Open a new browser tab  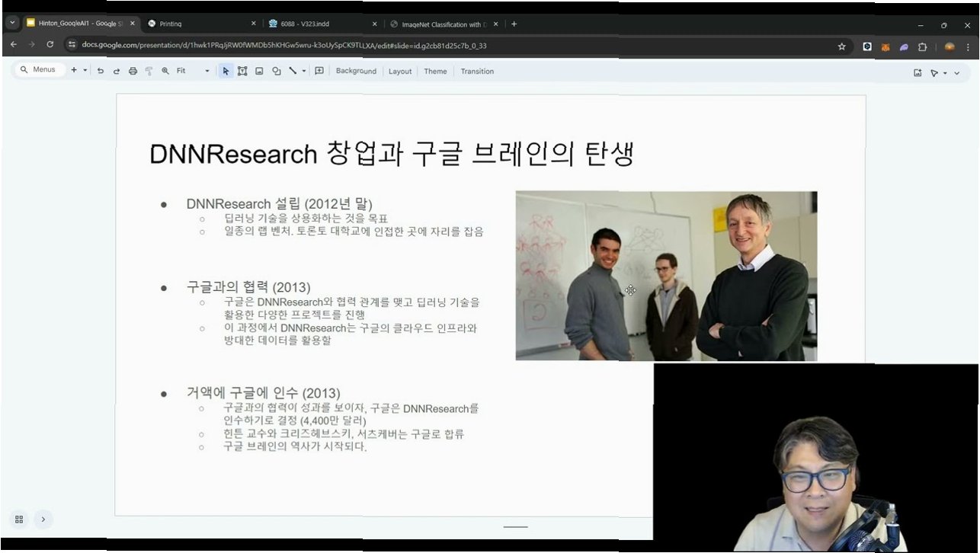514,24
